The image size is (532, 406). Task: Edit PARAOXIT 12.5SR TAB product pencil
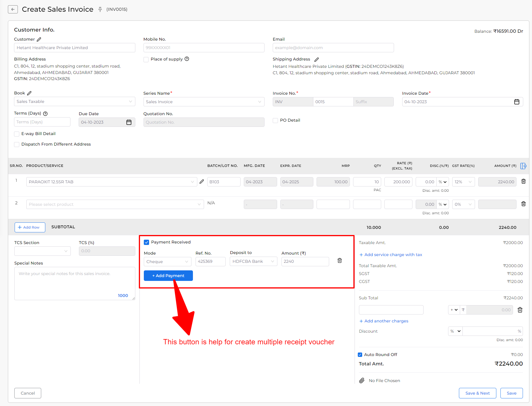pyautogui.click(x=202, y=182)
